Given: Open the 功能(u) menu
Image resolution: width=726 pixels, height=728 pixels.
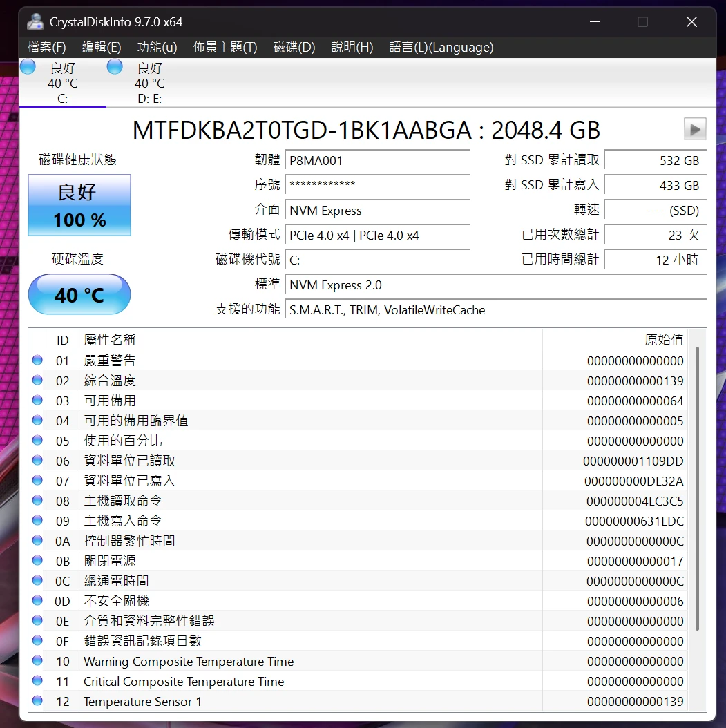Looking at the screenshot, I should coord(157,47).
